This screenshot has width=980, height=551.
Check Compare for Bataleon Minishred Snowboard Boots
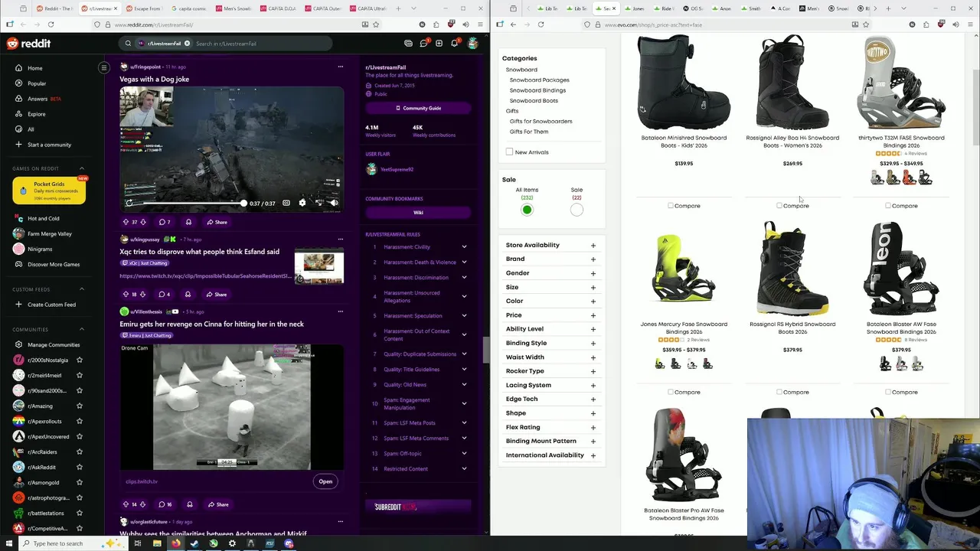click(x=671, y=206)
